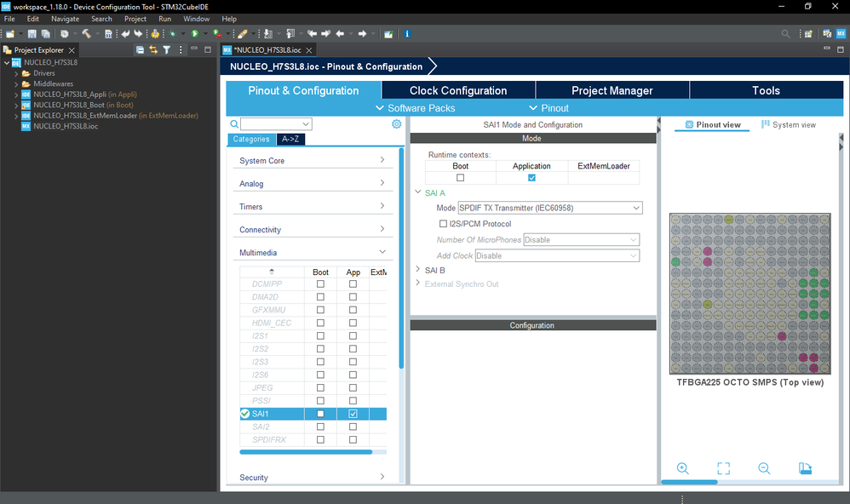Click the Categories button
This screenshot has width=850, height=504.
[x=251, y=140]
